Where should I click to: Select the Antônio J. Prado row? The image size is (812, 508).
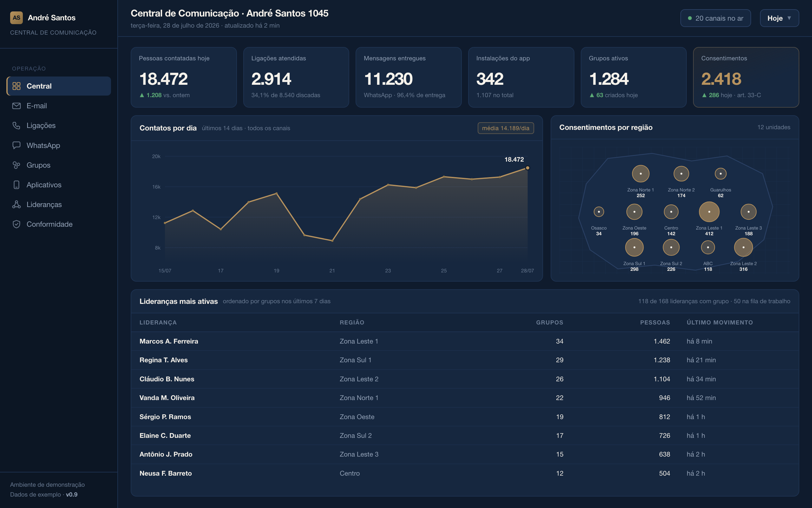(x=465, y=455)
